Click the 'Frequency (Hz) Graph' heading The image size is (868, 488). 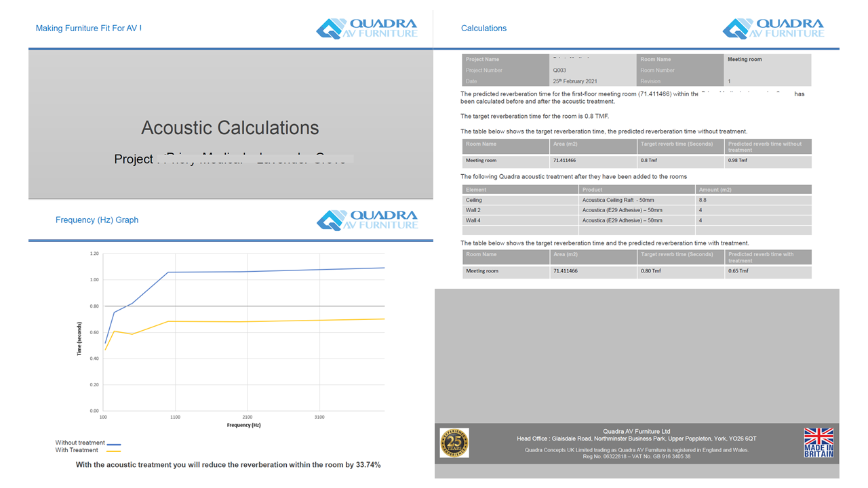tap(97, 220)
